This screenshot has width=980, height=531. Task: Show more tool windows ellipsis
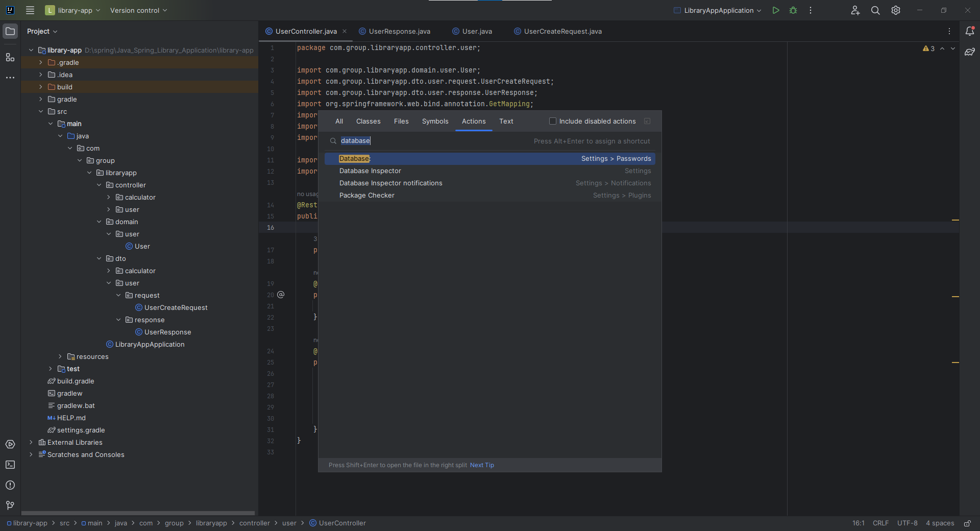coord(10,78)
